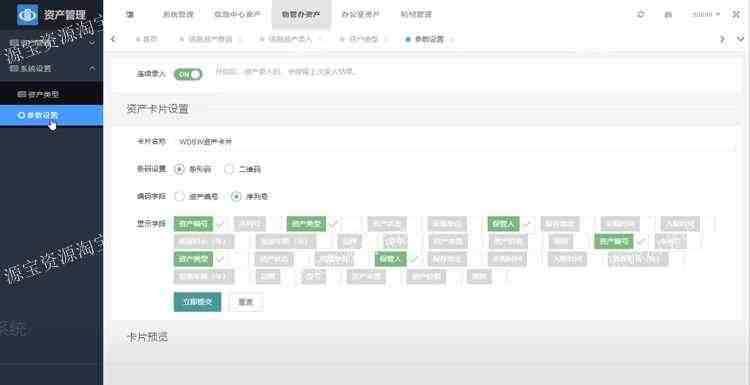Click the refresh icon in top bar
The width and height of the screenshot is (750, 385).
[640, 14]
